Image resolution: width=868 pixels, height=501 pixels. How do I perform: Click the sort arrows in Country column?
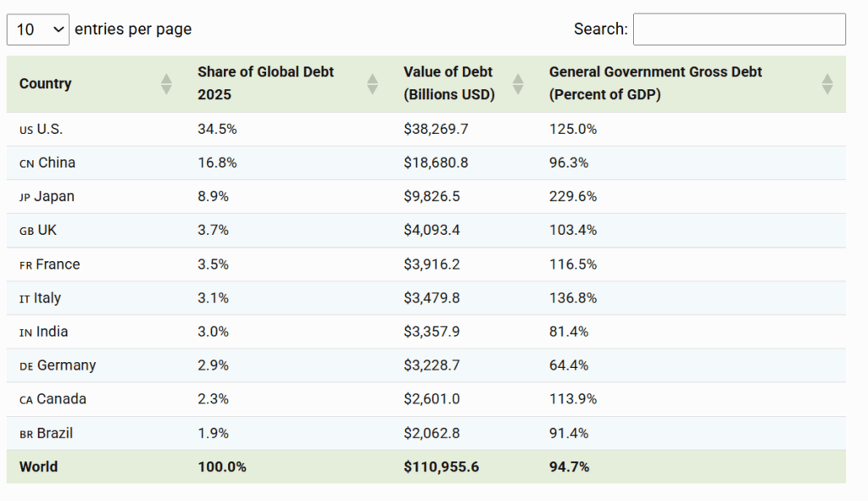coord(166,84)
